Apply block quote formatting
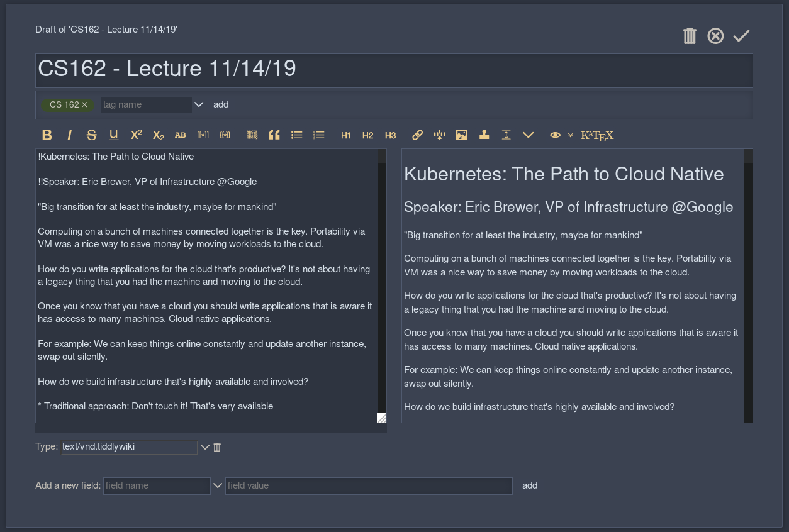This screenshot has height=532, width=789. click(x=274, y=135)
